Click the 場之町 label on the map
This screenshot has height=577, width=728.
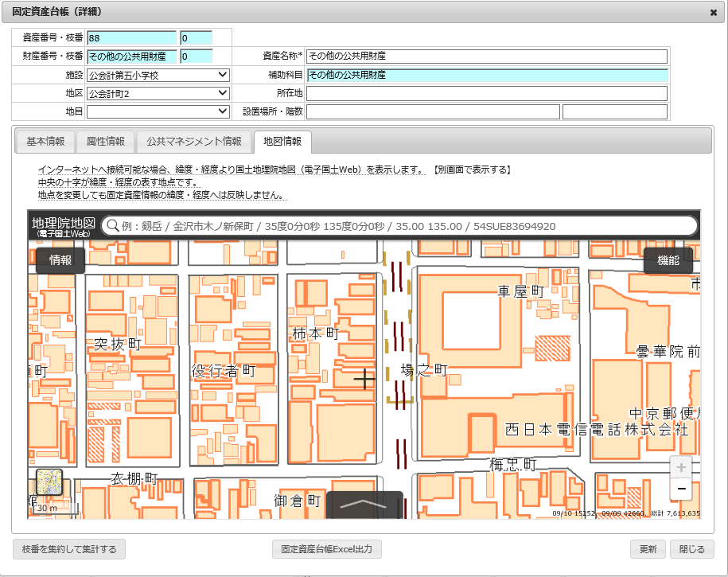pos(424,370)
